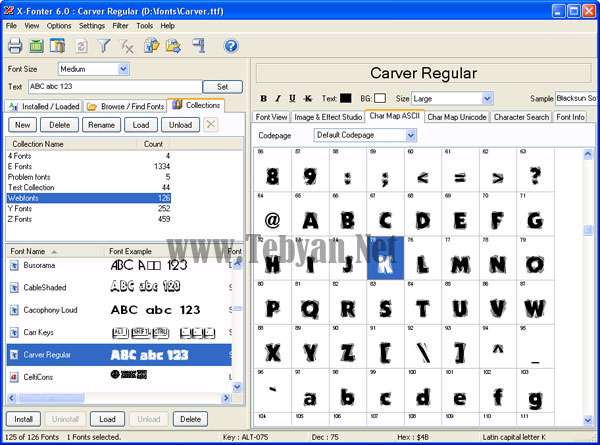This screenshot has width=600, height=445.
Task: Open the Help menu
Action: click(x=168, y=26)
